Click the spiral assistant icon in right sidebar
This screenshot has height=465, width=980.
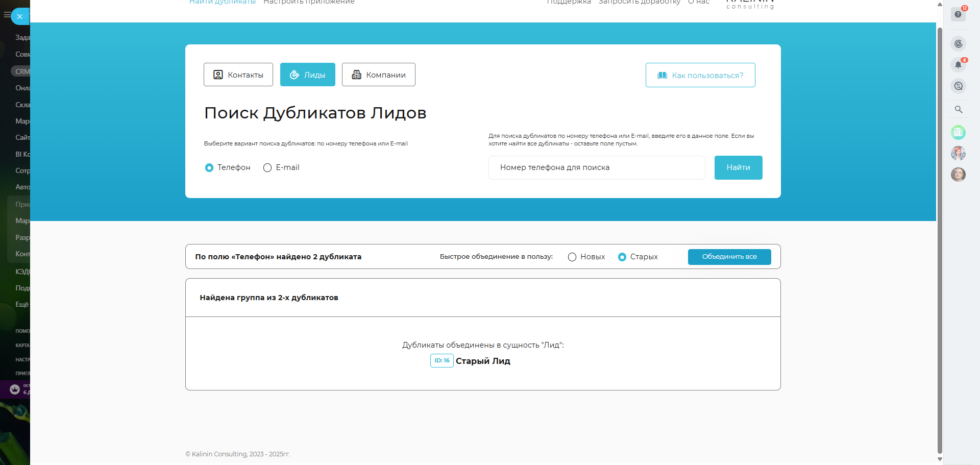(958, 44)
